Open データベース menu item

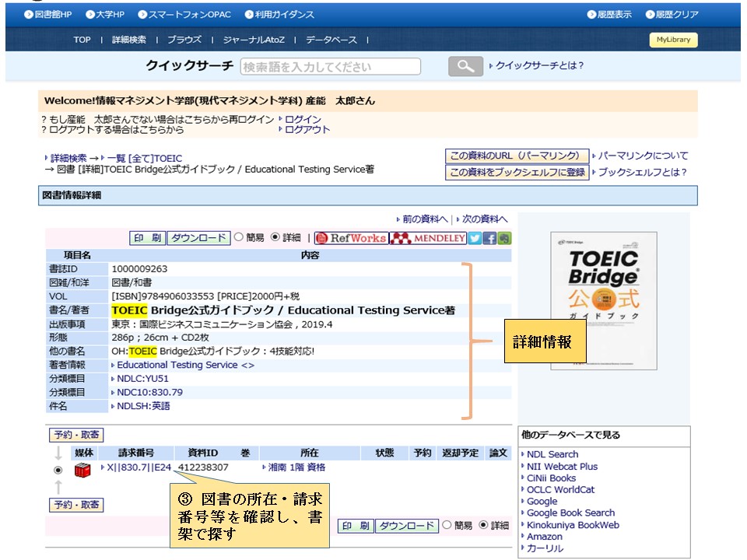coord(331,40)
